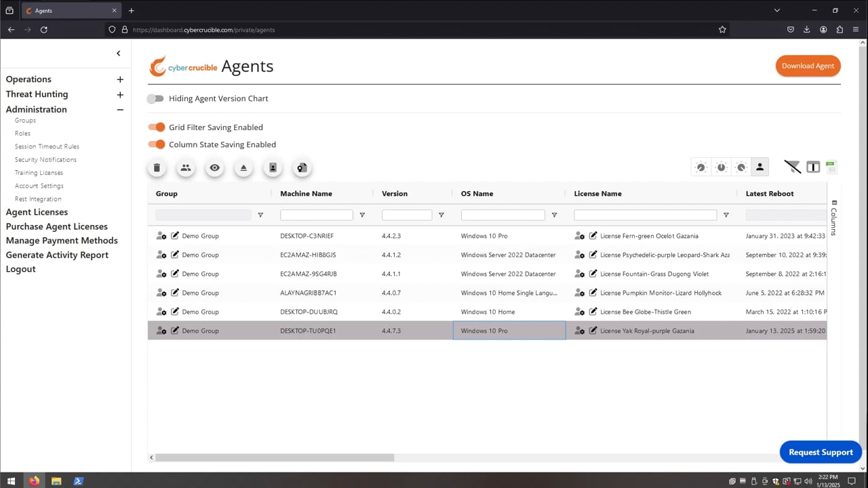Screen dimensions: 868x488
Task: Open Groups under Administration
Action: (x=25, y=120)
